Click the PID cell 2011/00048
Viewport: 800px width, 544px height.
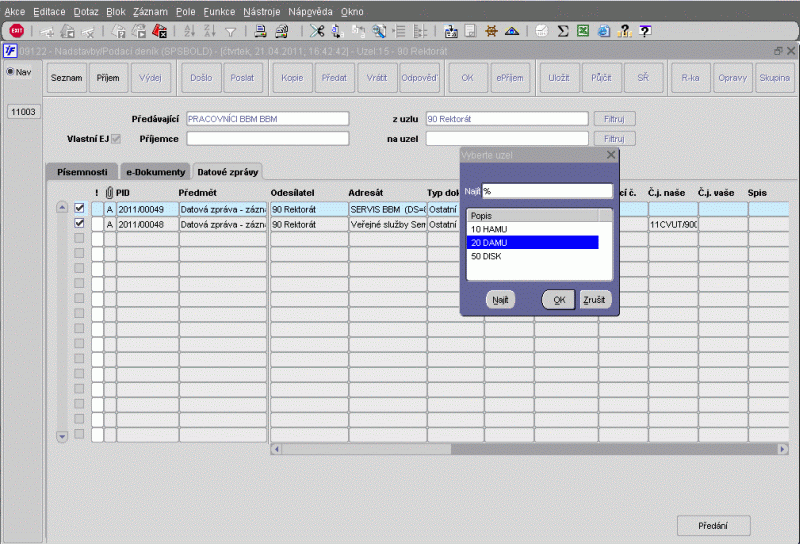(147, 225)
